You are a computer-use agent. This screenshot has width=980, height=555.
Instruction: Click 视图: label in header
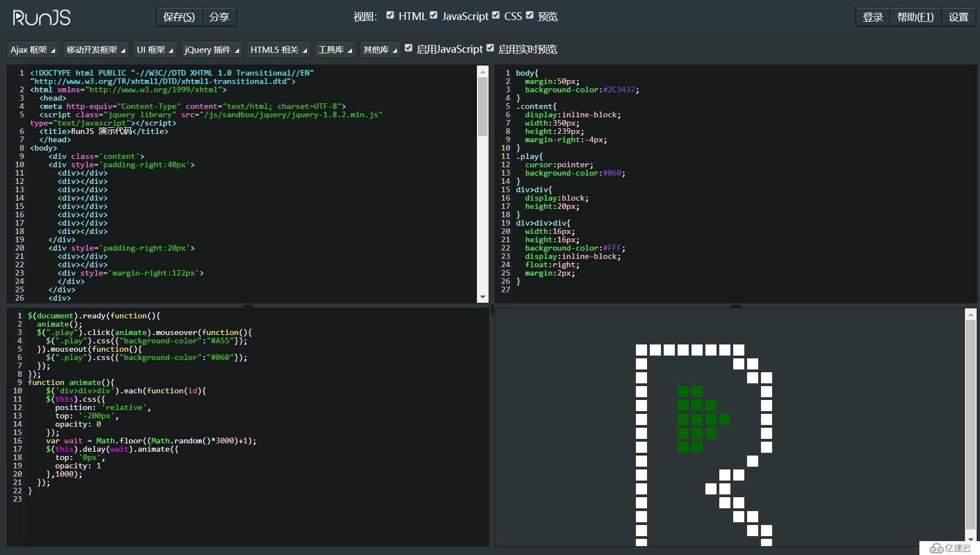coord(365,17)
